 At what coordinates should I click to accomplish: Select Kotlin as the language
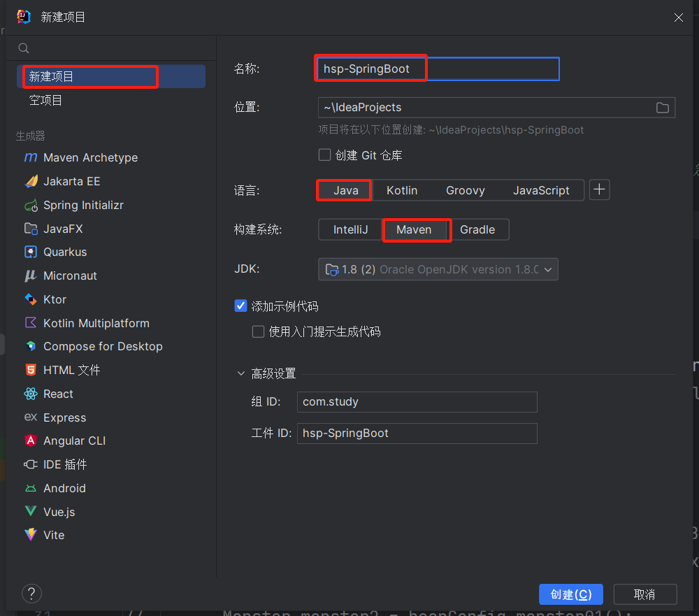[x=402, y=190]
